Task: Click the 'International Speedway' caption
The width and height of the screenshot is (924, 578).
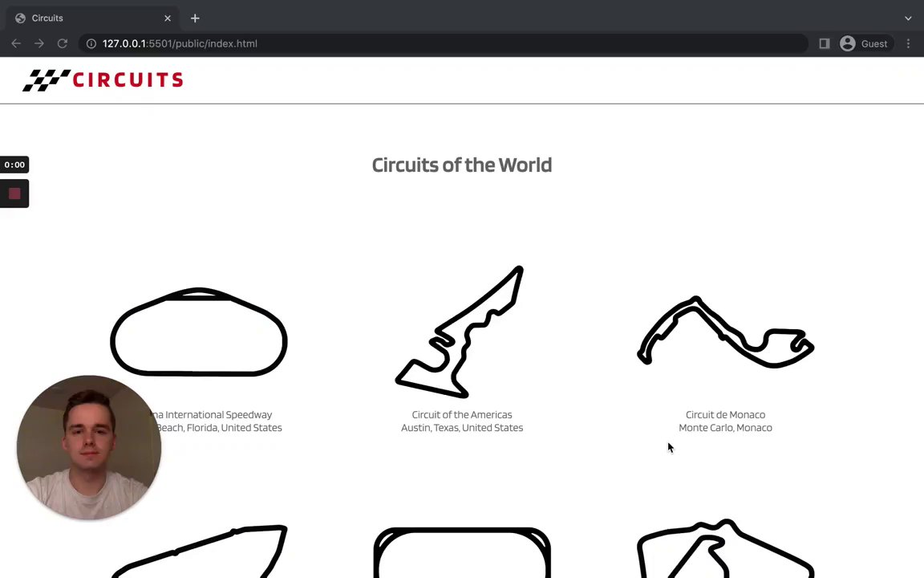Action: [219, 414]
